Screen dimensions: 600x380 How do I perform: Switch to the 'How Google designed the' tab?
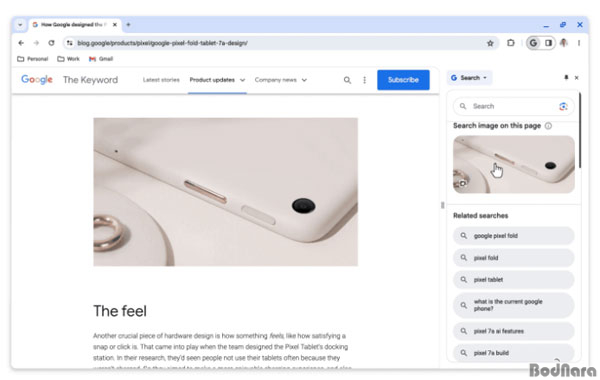pos(74,24)
